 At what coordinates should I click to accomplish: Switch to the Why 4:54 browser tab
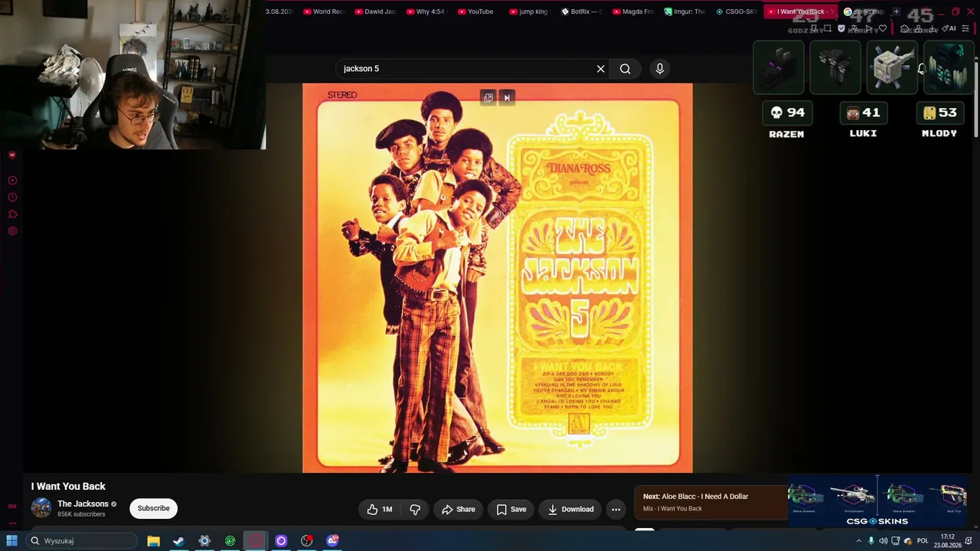coord(427,11)
